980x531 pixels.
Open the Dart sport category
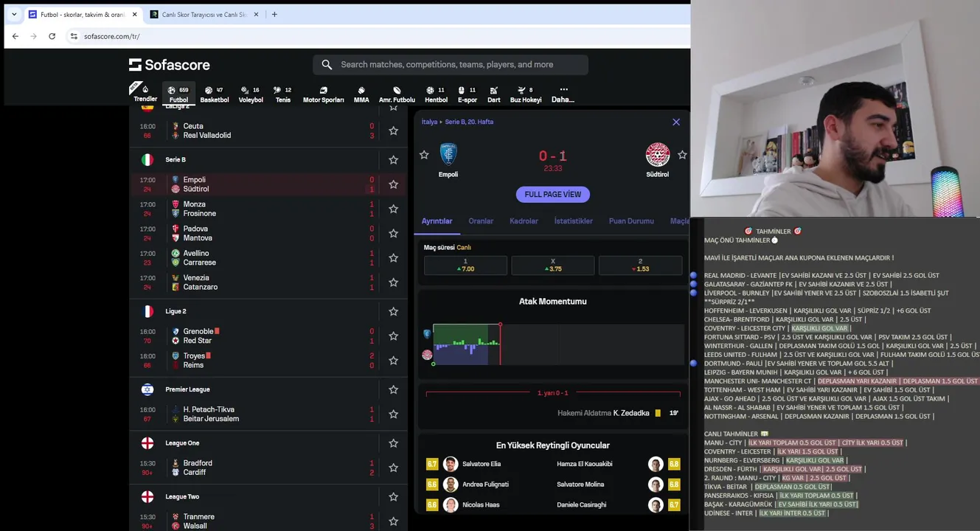pyautogui.click(x=493, y=94)
